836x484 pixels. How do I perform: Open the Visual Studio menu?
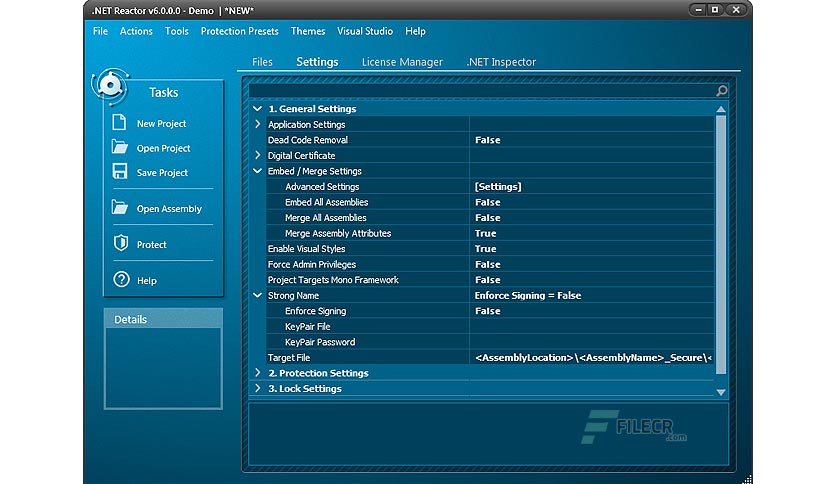point(365,31)
